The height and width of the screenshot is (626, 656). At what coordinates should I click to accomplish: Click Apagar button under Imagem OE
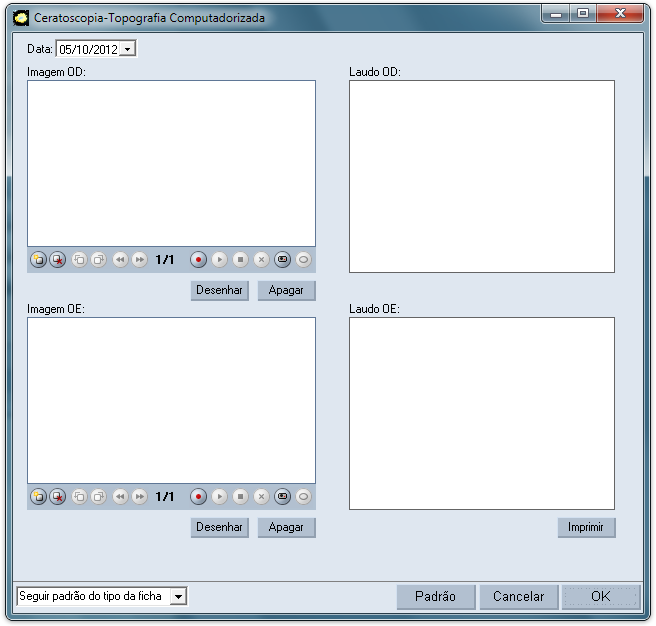(287, 527)
